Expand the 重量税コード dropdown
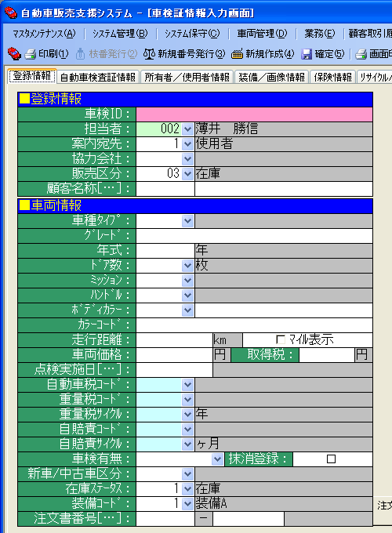392x533 pixels. click(187, 400)
